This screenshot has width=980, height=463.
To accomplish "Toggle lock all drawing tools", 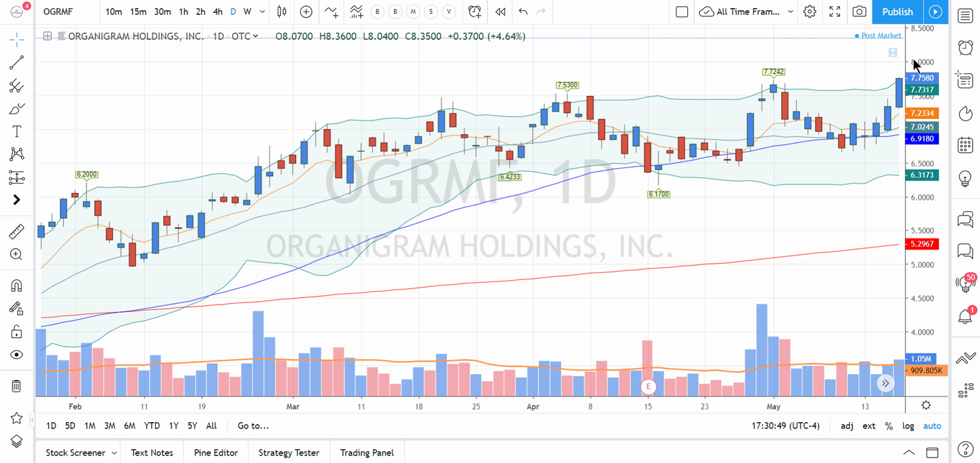I will [16, 332].
